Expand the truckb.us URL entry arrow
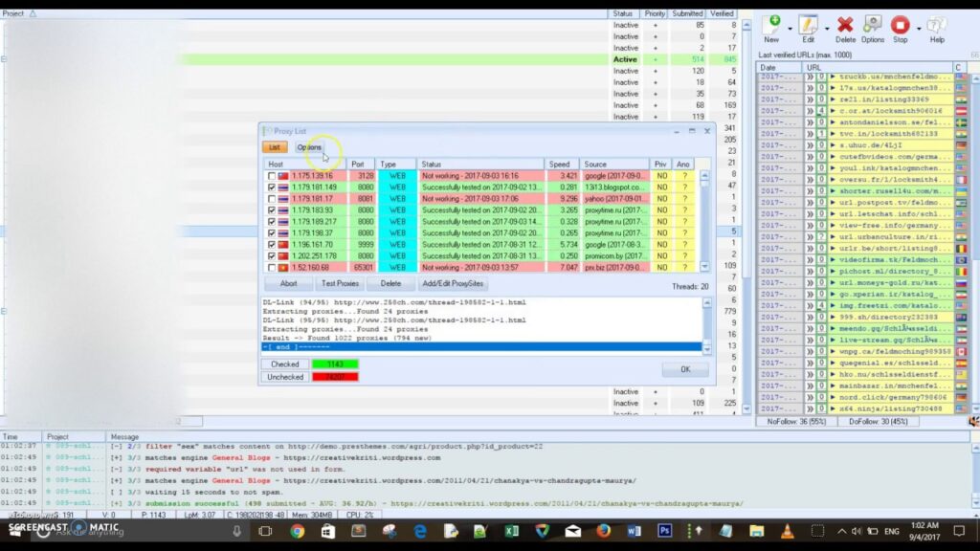The height and width of the screenshot is (551, 980). [833, 77]
